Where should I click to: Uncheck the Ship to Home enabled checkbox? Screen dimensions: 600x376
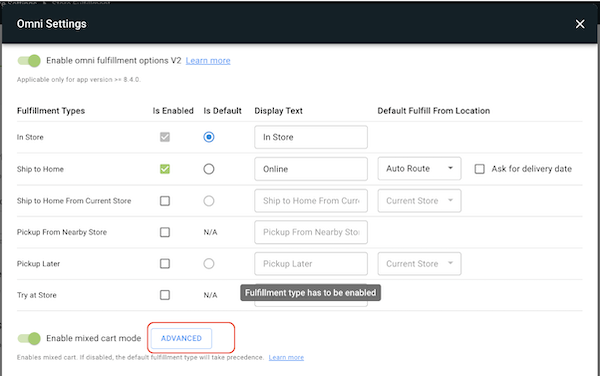(x=165, y=169)
